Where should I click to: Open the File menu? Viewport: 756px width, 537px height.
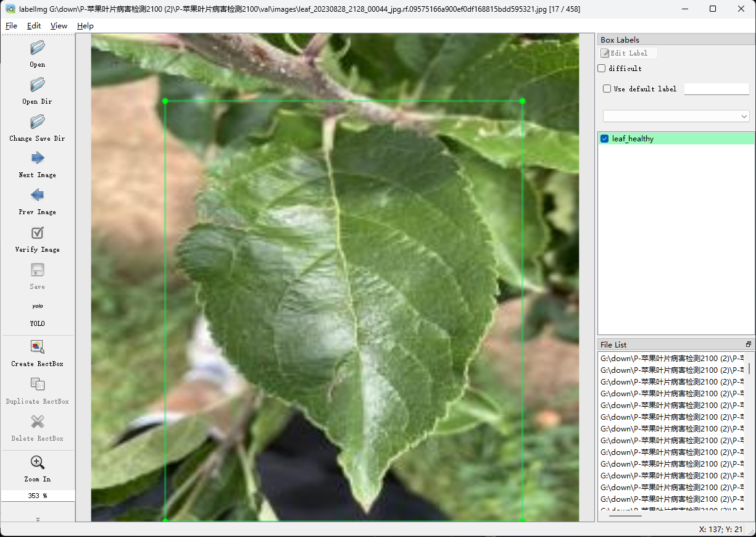click(11, 26)
